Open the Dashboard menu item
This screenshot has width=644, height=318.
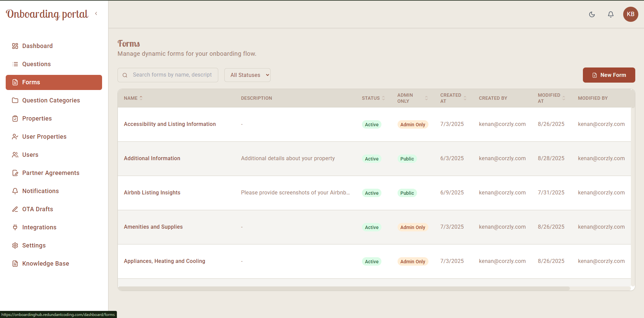coord(54,46)
